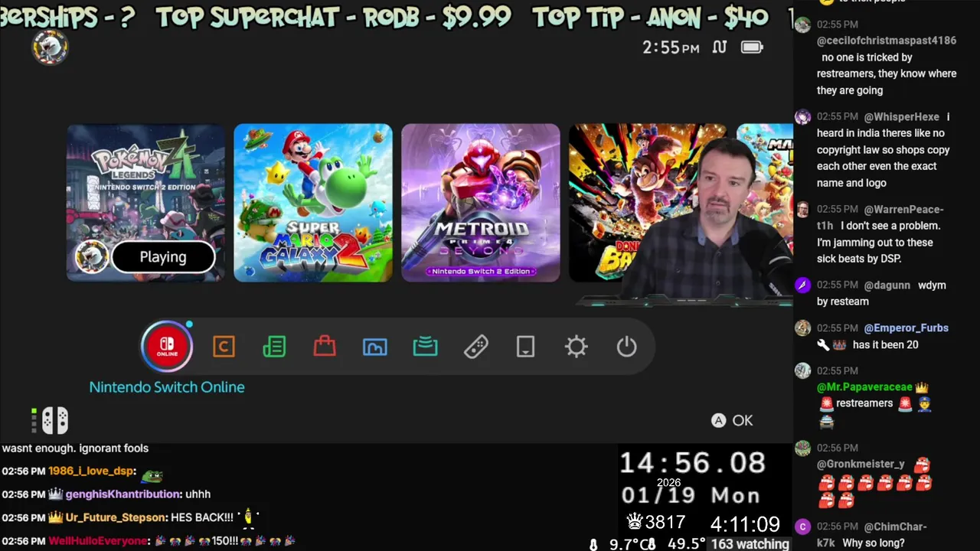Click the 163 watching viewer count
980x551 pixels.
coord(750,544)
